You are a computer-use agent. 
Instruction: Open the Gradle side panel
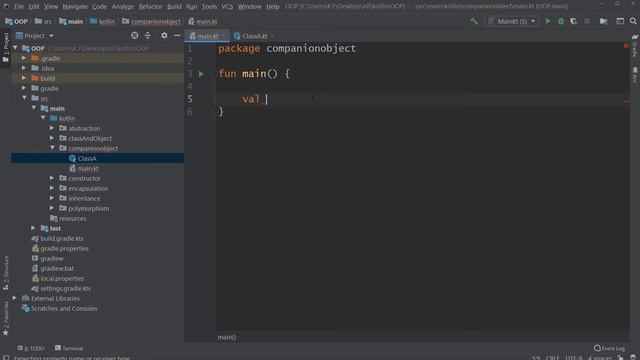pos(635,46)
